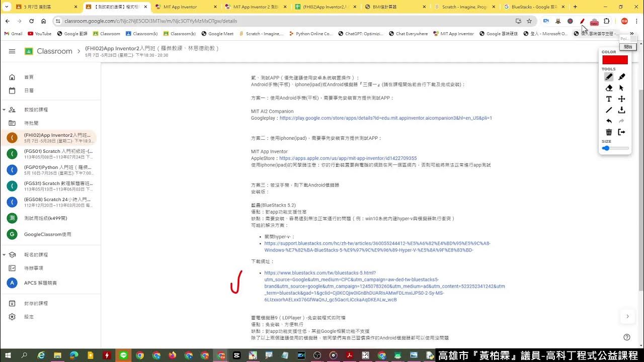Clear annotations with trash icon

tap(609, 132)
